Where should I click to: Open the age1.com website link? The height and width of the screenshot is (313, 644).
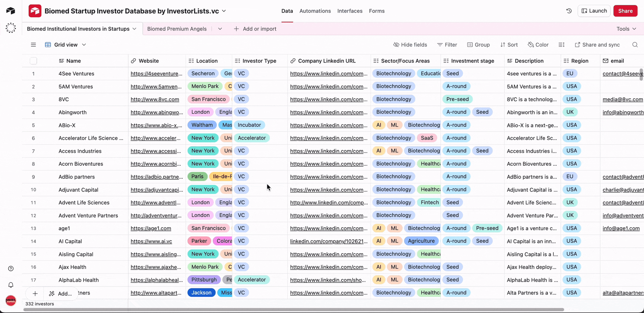point(151,228)
